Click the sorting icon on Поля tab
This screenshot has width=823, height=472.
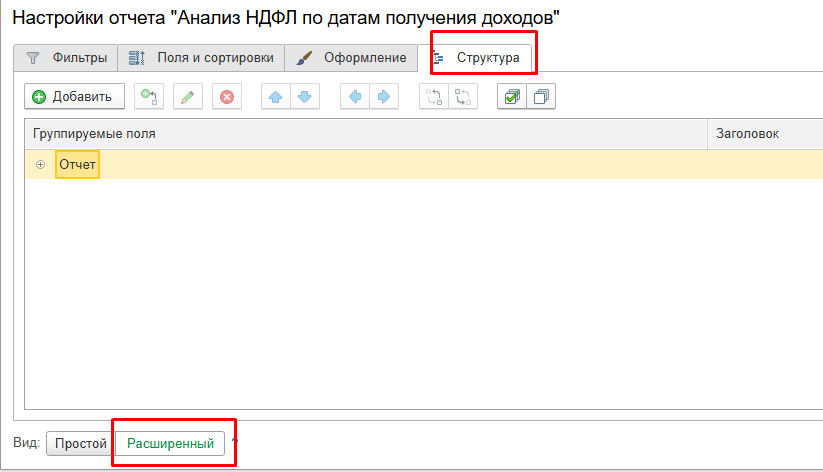pyautogui.click(x=137, y=58)
